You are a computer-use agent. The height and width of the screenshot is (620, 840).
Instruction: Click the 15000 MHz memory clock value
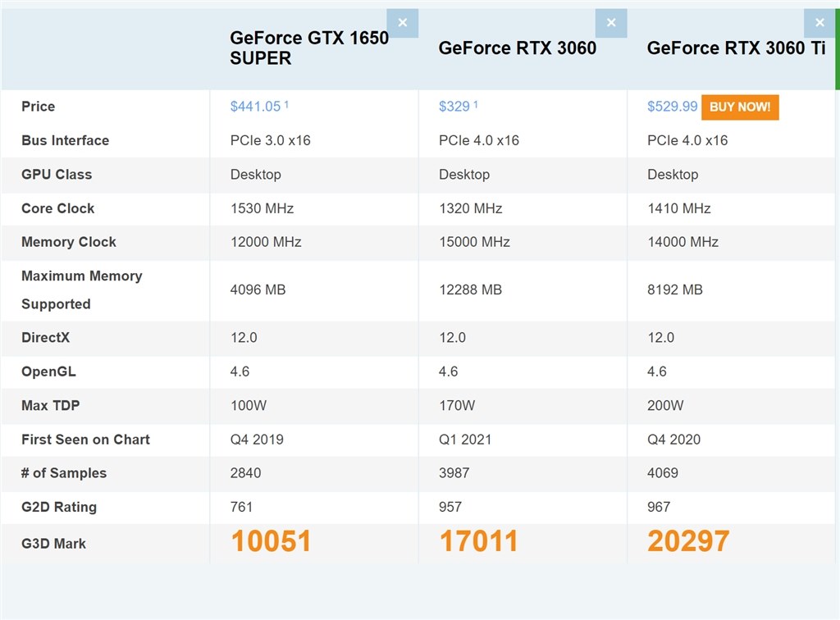[474, 242]
